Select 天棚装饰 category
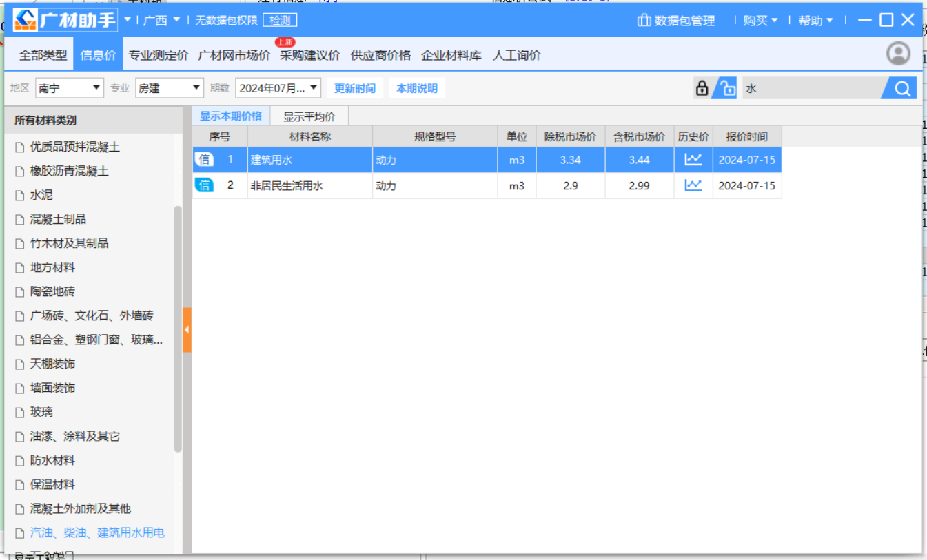Image resolution: width=927 pixels, height=560 pixels. (52, 364)
